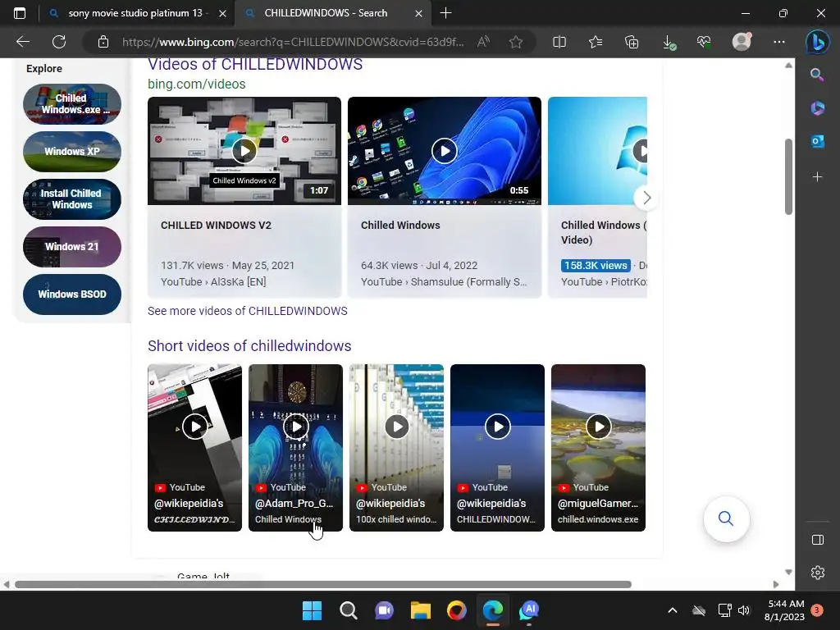This screenshot has width=840, height=630.
Task: Play @wikiepeidia's CHILLEDWINDOW blue desktop short
Action: click(x=497, y=448)
